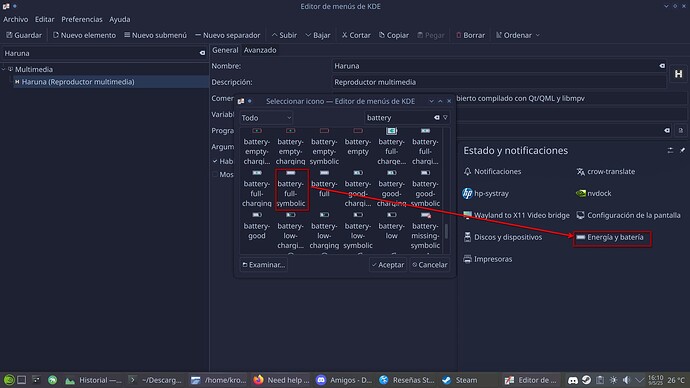Choose the battery-good icon
Viewport: 690px width, 388px height.
pos(257,226)
